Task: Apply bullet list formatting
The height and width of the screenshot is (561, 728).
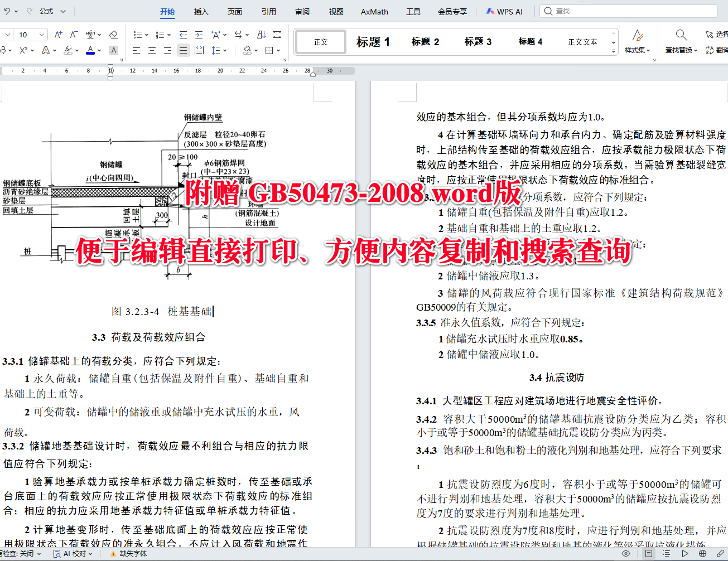Action: tap(137, 35)
